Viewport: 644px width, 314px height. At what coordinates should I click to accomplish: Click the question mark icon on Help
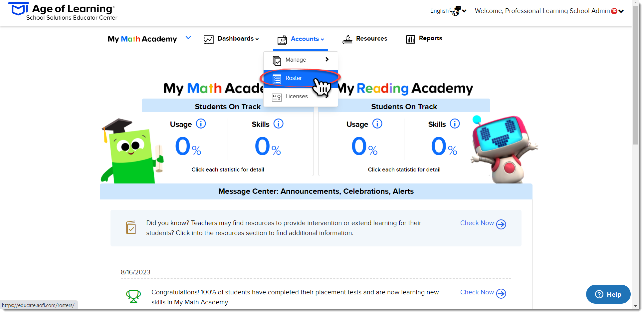(599, 294)
